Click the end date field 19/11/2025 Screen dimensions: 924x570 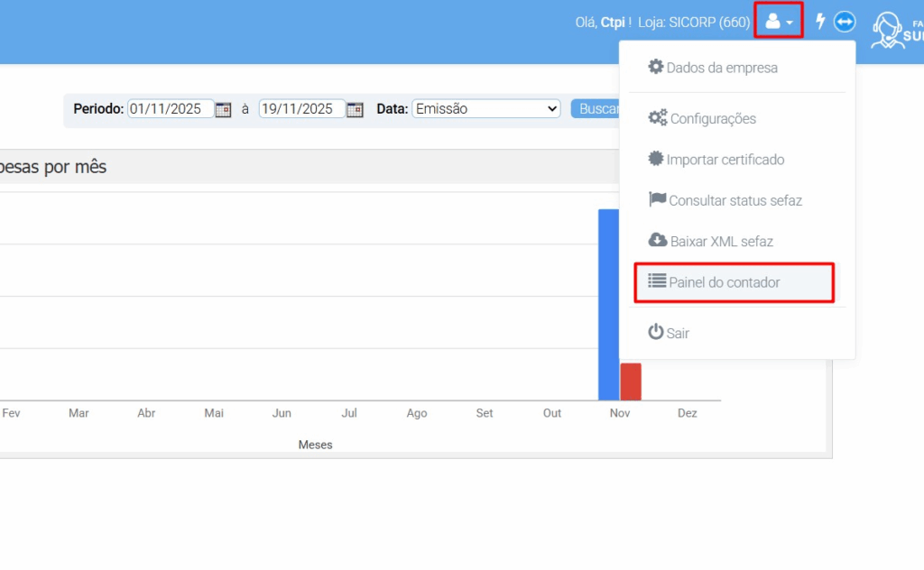tap(301, 108)
